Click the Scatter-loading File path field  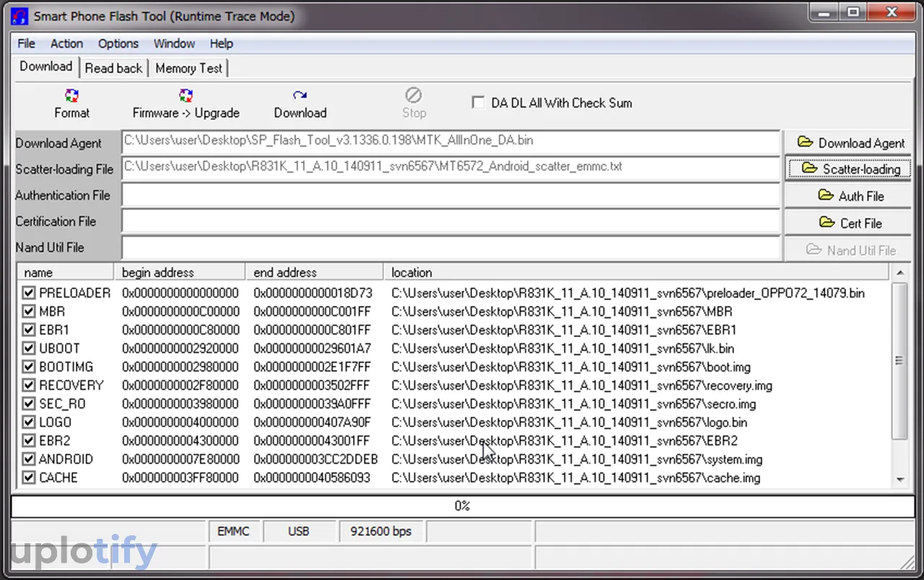(x=450, y=168)
